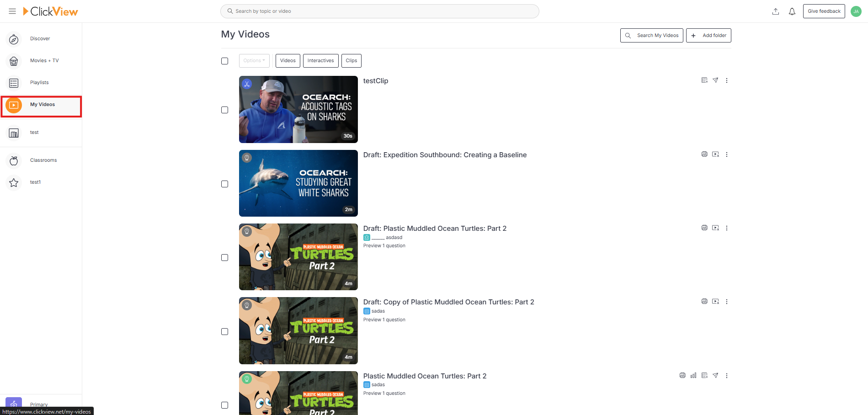Click the Add folder button
The width and height of the screenshot is (868, 415).
click(x=708, y=35)
